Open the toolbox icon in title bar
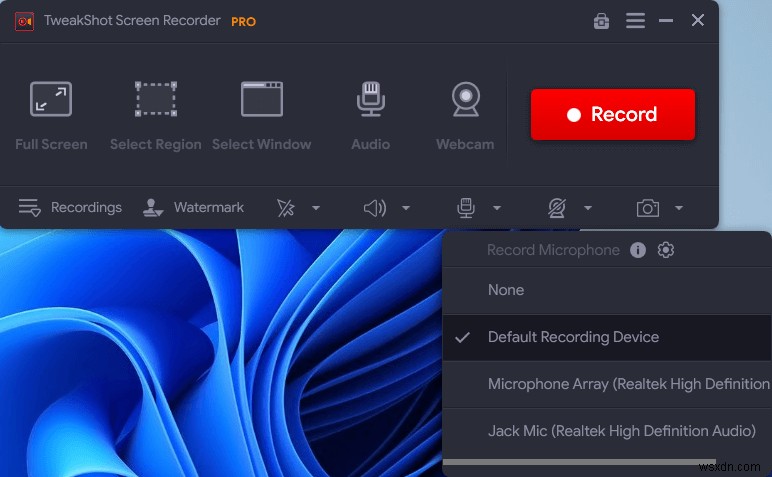 pyautogui.click(x=601, y=21)
